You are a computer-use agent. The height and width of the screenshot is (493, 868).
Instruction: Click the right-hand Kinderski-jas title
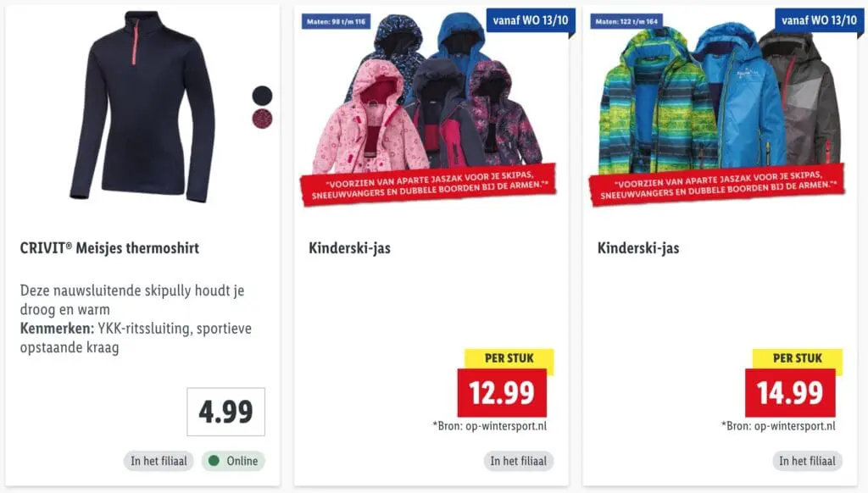click(638, 248)
